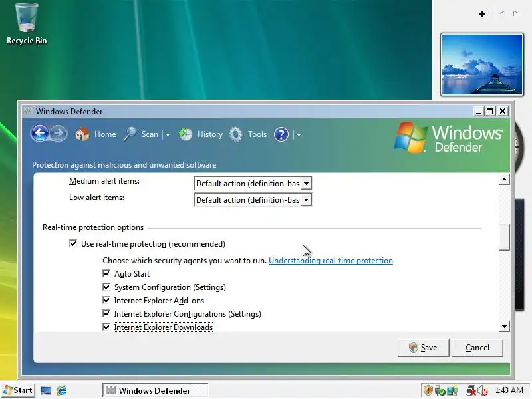The width and height of the screenshot is (532, 399).
Task: Click the 'Low alert items:' label
Action: pos(96,198)
